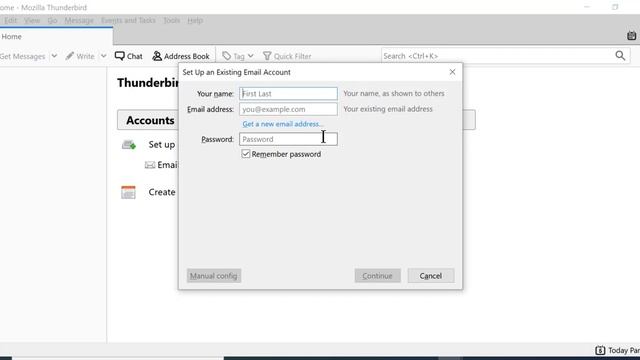Image resolution: width=640 pixels, height=360 pixels.
Task: Click the search magnifier icon
Action: coord(620,56)
